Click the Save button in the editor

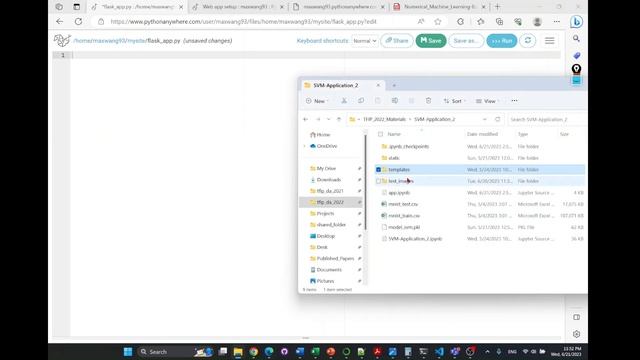click(431, 41)
